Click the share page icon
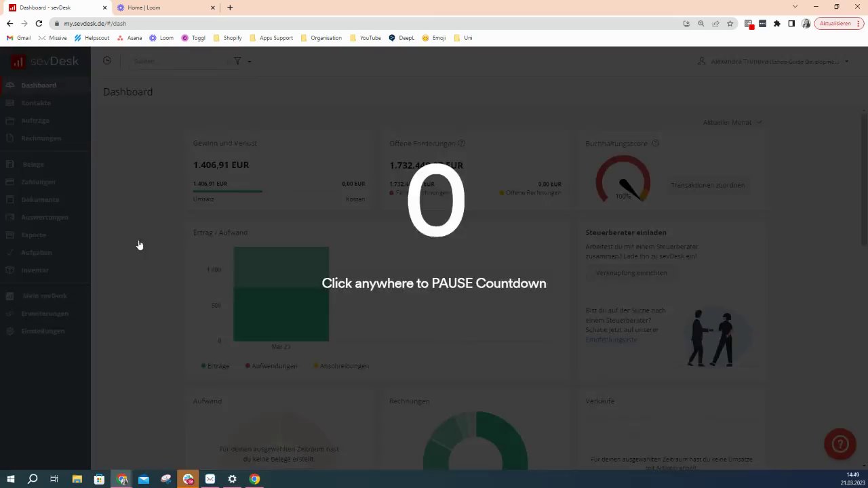The width and height of the screenshot is (868, 488). click(x=715, y=24)
